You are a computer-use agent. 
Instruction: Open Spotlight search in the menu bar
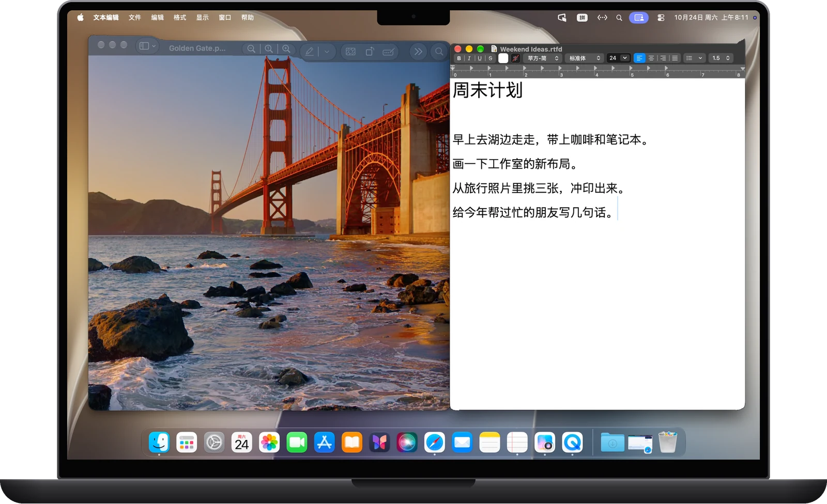click(x=619, y=18)
